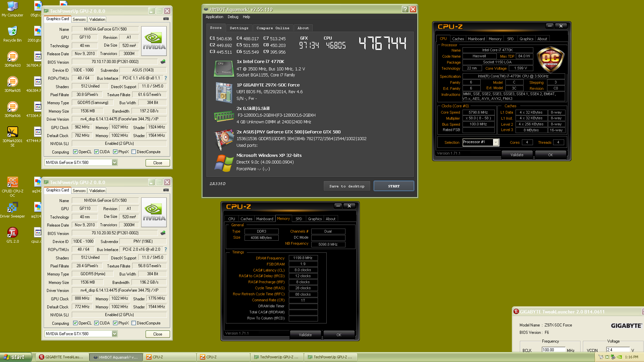Open Graphics tab in right CPU-Z window
644x362 pixels.
[526, 39]
